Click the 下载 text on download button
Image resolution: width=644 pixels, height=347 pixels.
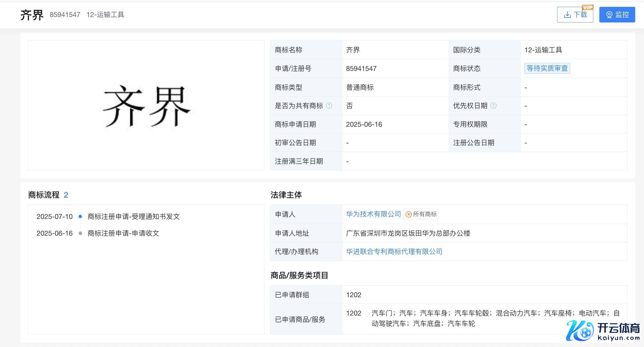[x=580, y=15]
